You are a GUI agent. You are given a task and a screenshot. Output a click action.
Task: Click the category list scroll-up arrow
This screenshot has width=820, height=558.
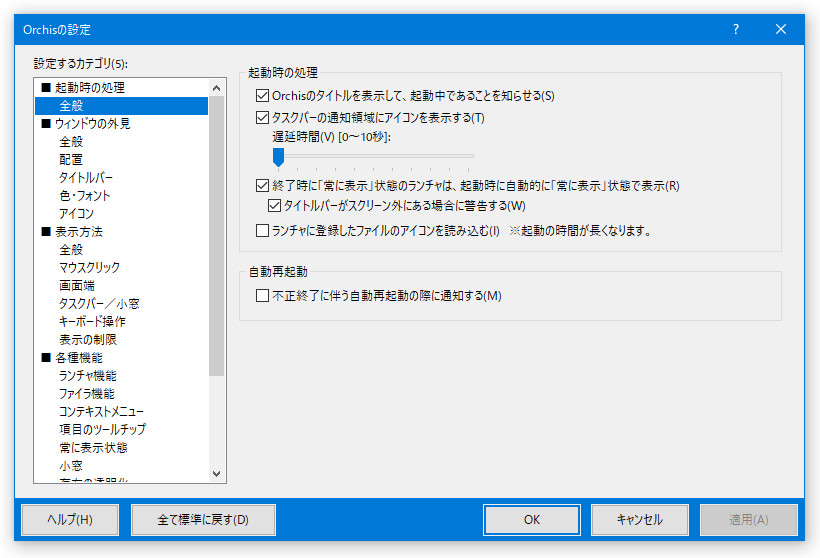pos(217,88)
